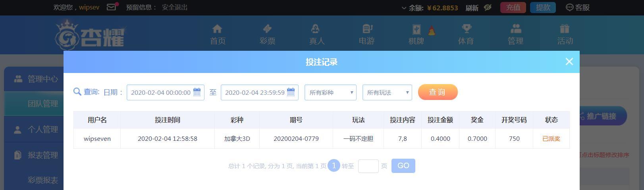Close the 投注记录 dialog
Image resolution: width=644 pixels, height=190 pixels.
[x=569, y=61]
